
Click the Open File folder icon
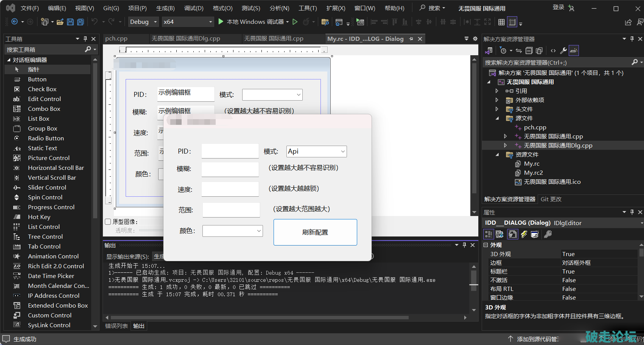60,22
